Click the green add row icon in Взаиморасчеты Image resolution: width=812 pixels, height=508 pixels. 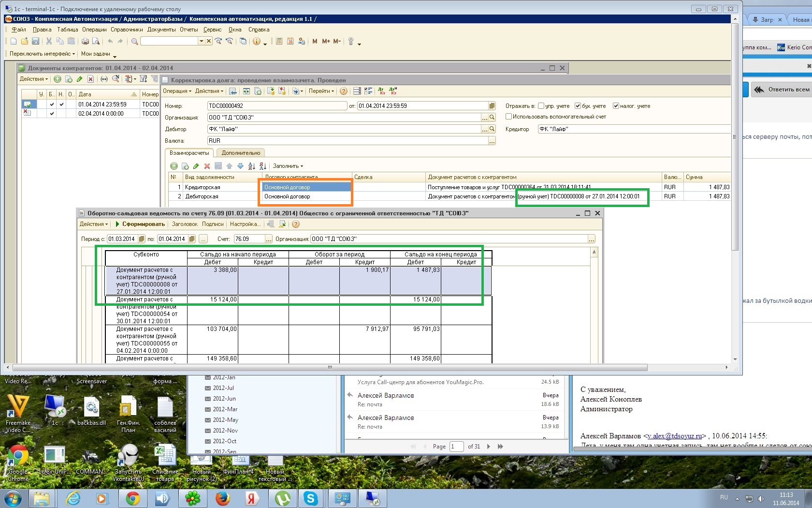point(174,166)
